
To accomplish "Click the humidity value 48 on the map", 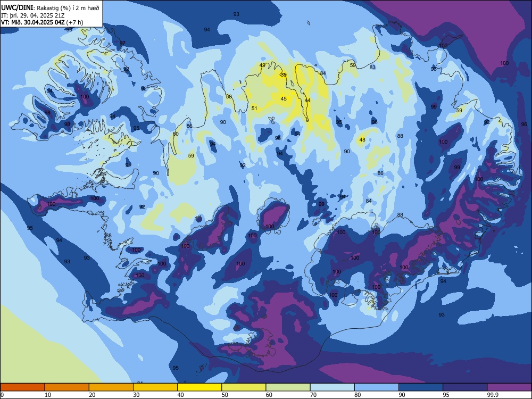I will tap(362, 140).
